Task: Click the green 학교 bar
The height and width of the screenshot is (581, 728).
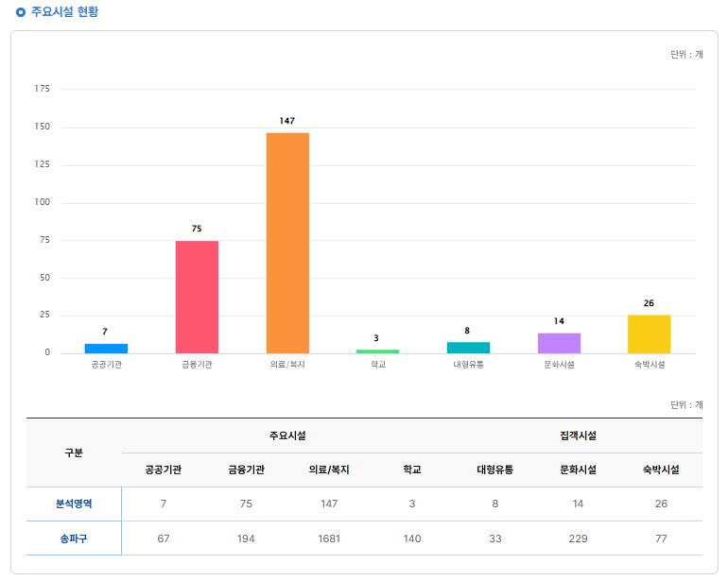Action: 378,351
